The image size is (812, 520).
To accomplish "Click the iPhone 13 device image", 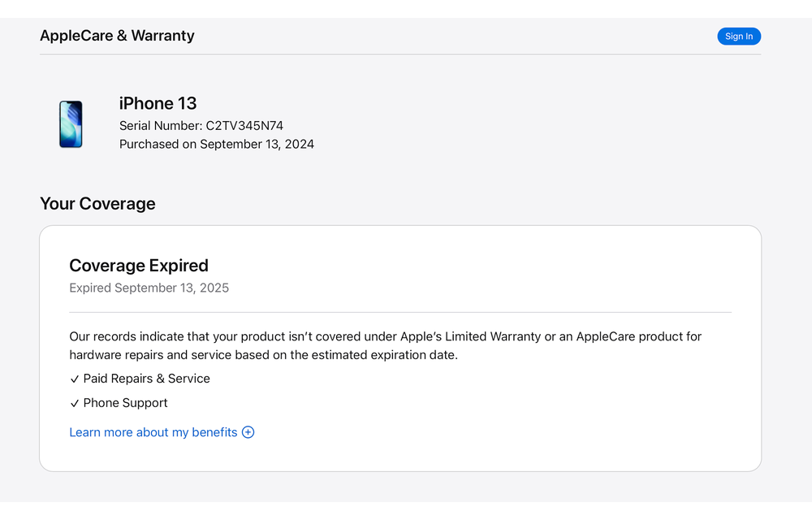I will coord(71,124).
